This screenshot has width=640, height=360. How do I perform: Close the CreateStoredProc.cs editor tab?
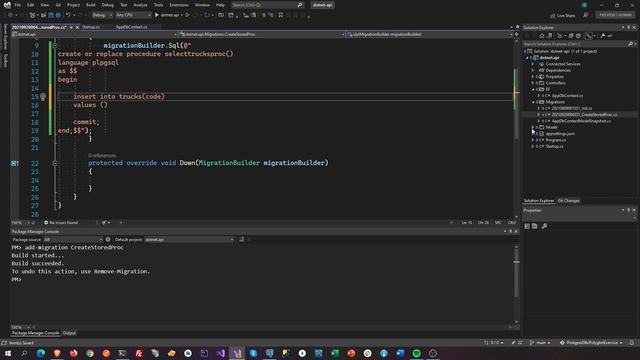coord(77,27)
